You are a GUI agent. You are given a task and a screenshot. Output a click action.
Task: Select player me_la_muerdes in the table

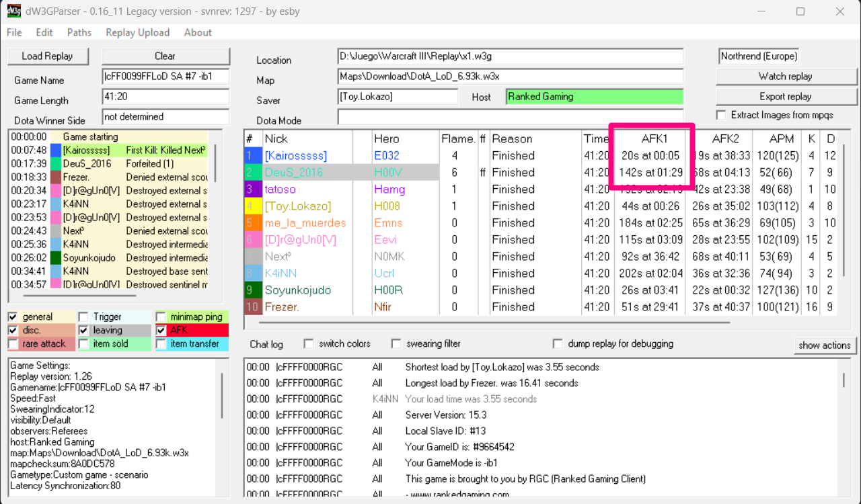click(305, 223)
